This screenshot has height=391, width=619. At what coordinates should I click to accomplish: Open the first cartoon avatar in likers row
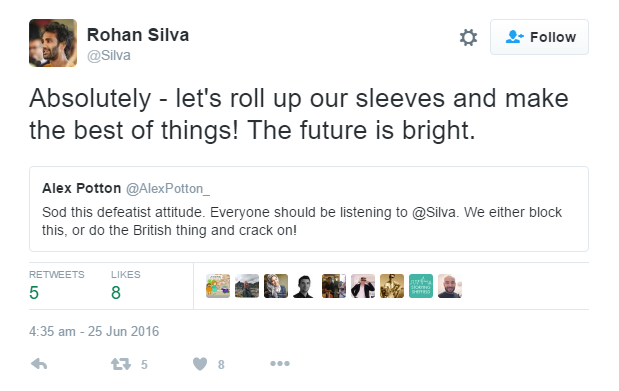pos(218,286)
